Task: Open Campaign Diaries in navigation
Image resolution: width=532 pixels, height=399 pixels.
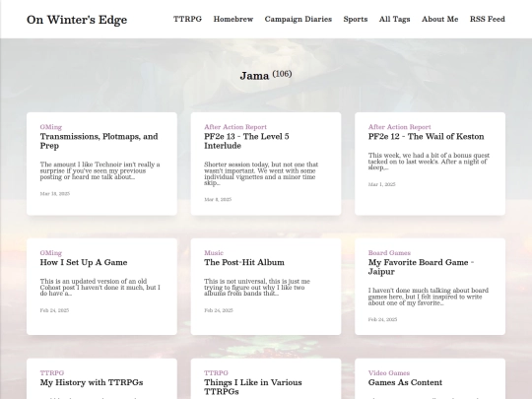Action: point(299,20)
